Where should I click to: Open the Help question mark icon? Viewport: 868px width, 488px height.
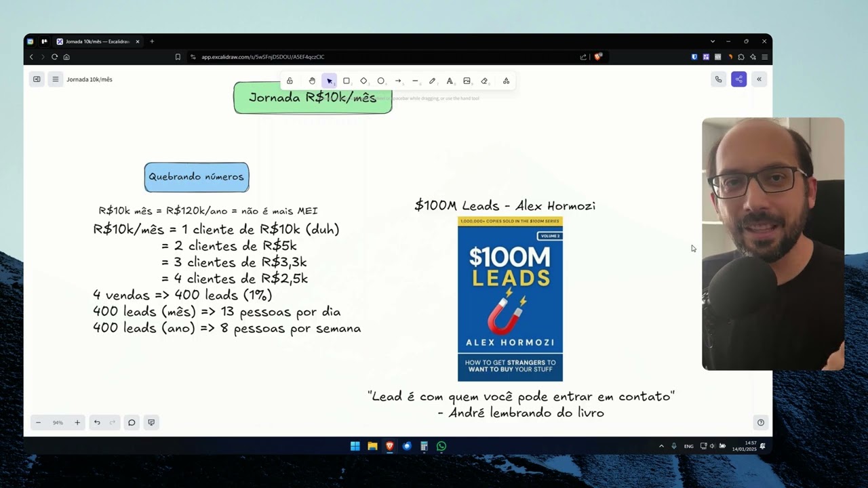(x=760, y=422)
